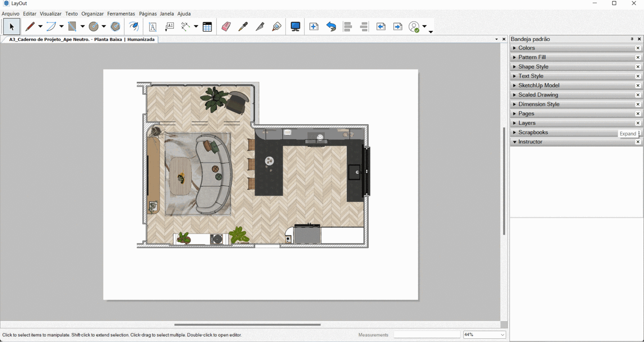
Task: Open the Line tool dropdown arrow
Action: [x=40, y=26]
